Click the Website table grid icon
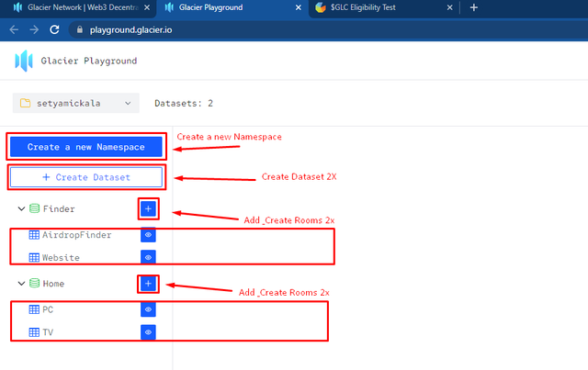 click(34, 258)
